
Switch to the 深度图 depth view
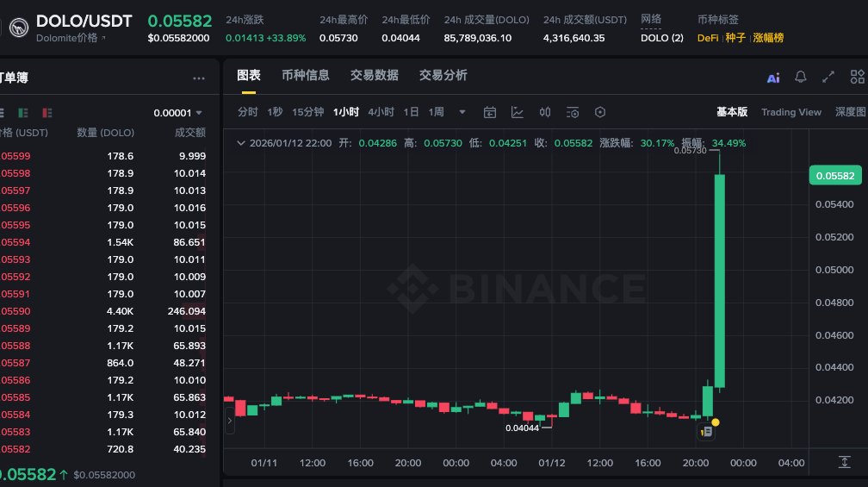tap(851, 112)
